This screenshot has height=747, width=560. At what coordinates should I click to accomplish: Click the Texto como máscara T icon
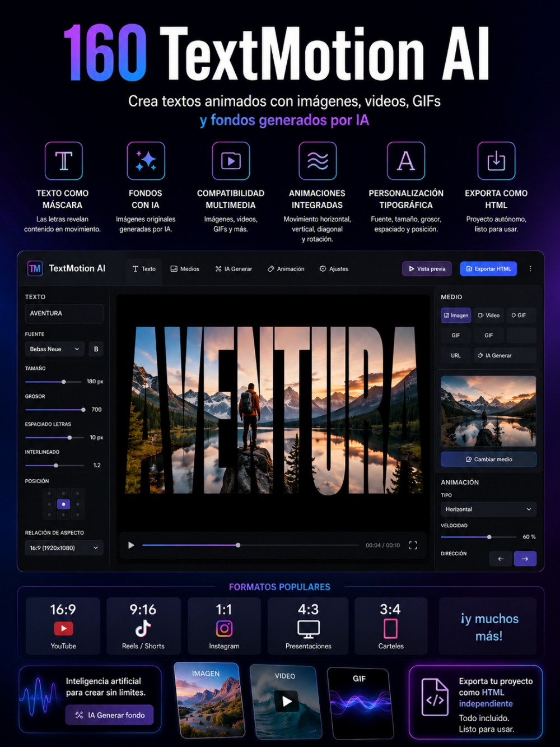coord(64,161)
